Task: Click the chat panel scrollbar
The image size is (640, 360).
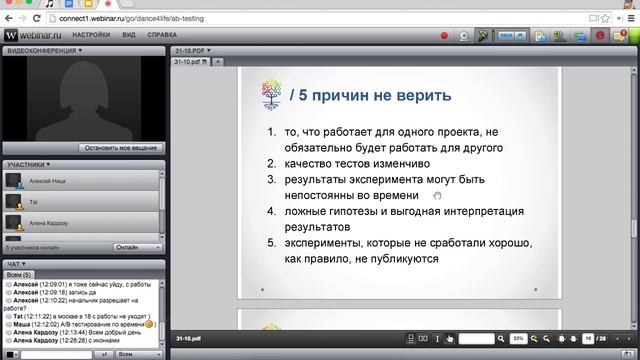Action: click(162, 314)
